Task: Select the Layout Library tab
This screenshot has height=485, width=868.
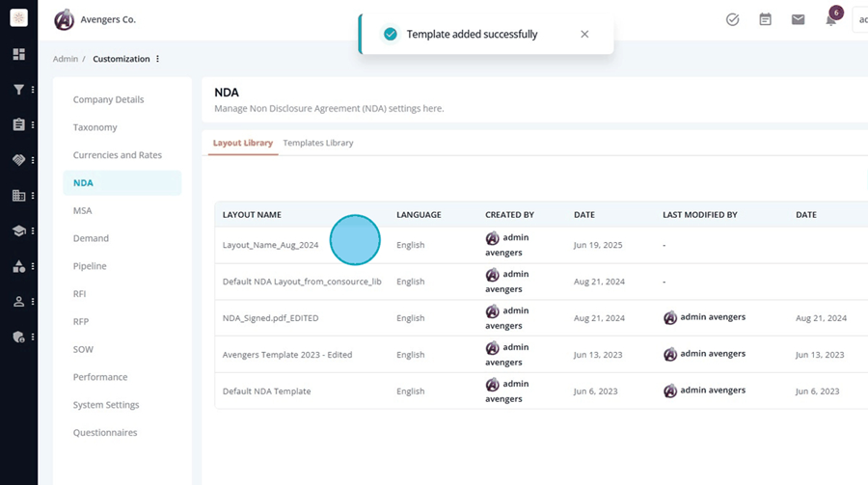Action: tap(243, 143)
